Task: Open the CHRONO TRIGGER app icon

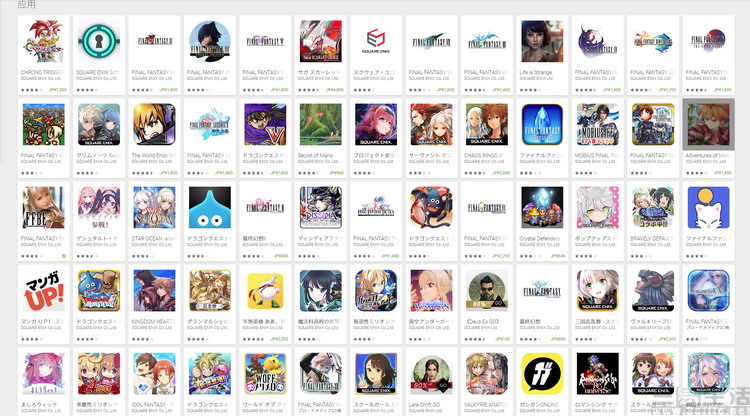Action: click(x=44, y=41)
